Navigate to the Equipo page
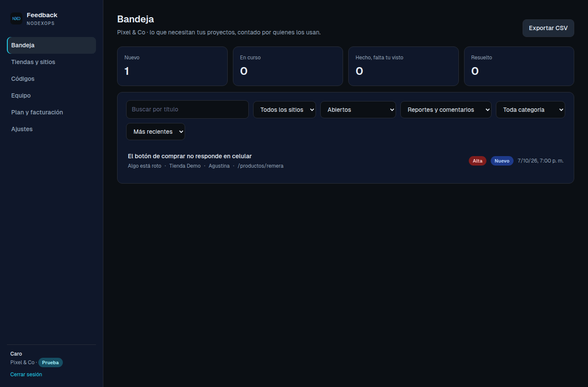This screenshot has height=387, width=588. (x=51, y=95)
